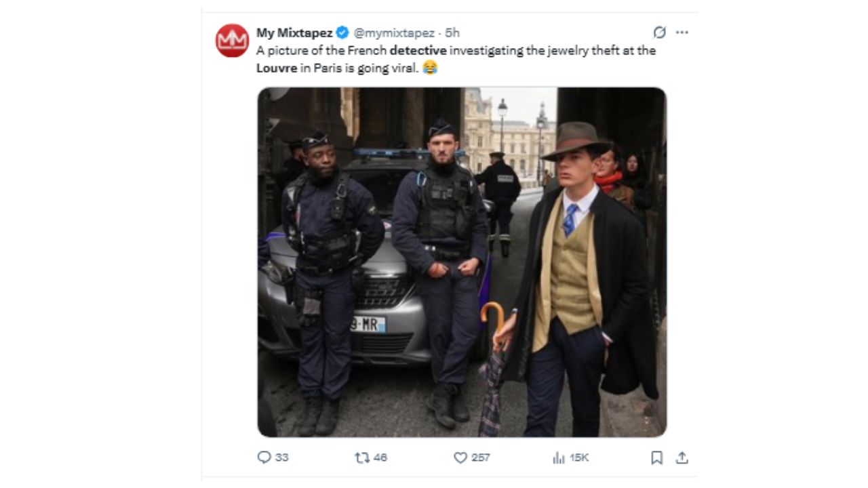Click the reply speech-bubble icon
Image resolution: width=868 pixels, height=488 pixels.
tap(264, 457)
